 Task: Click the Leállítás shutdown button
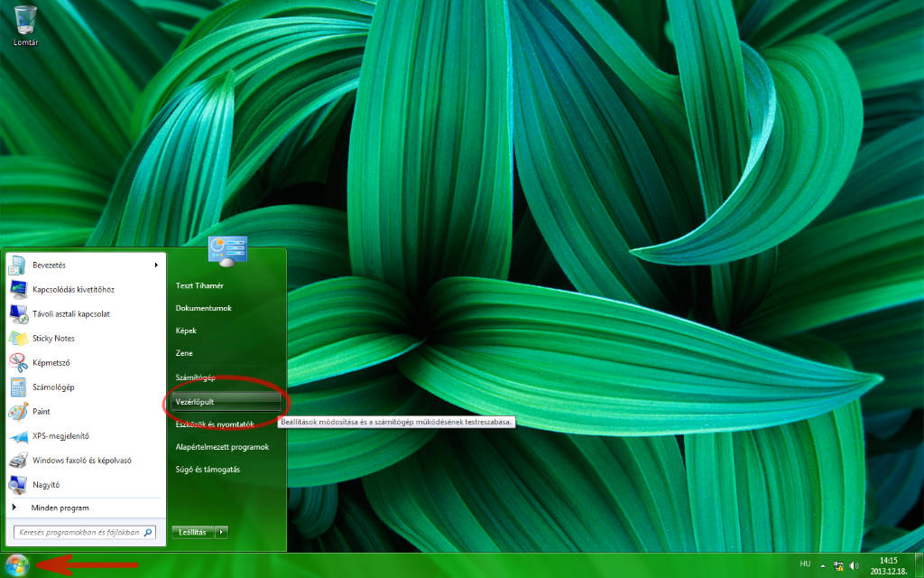click(193, 532)
